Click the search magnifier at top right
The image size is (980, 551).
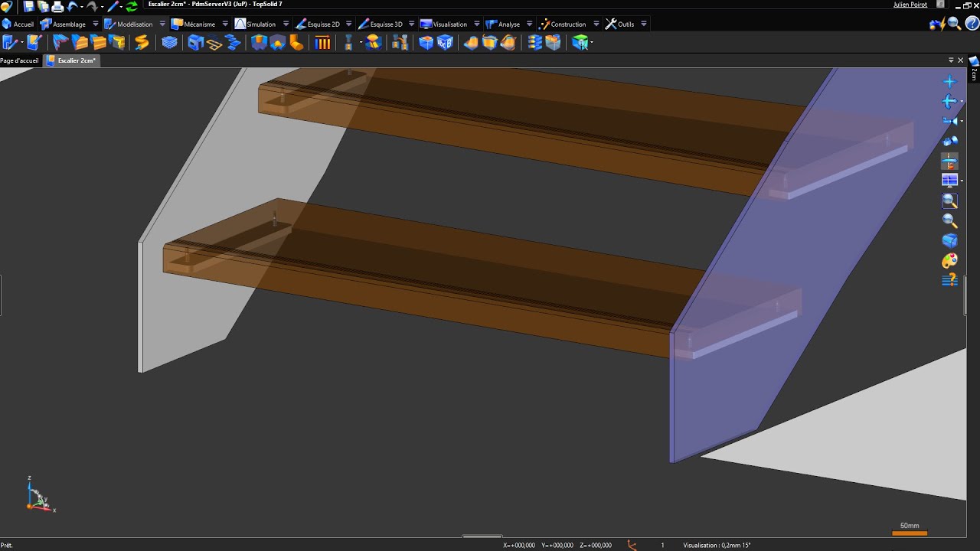(954, 24)
